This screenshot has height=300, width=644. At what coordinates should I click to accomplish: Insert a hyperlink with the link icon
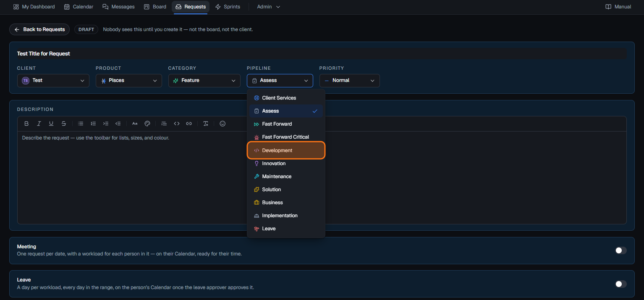pos(189,124)
